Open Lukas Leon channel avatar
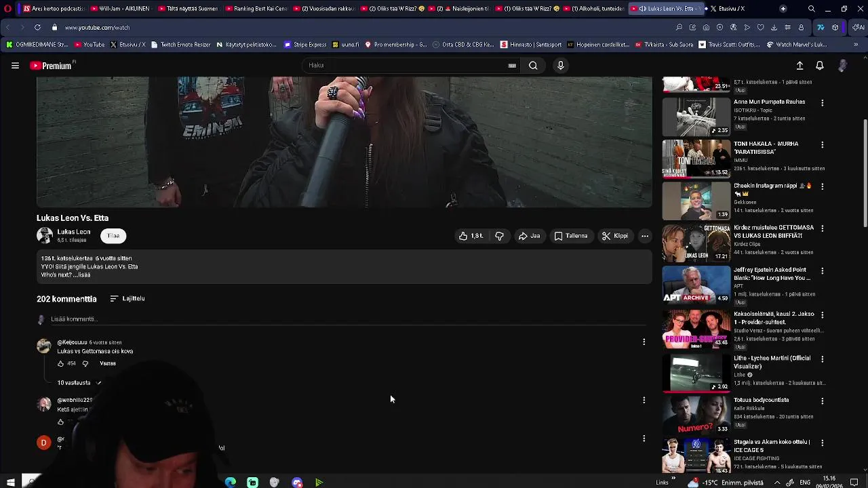Viewport: 868px width, 488px height. 45,236
